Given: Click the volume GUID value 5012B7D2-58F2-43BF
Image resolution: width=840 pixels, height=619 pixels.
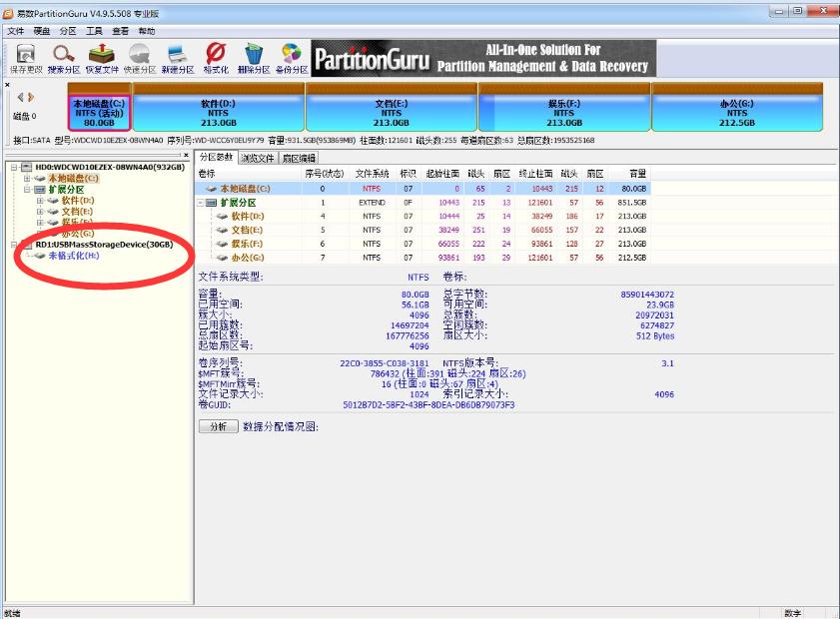Looking at the screenshot, I should click(428, 404).
